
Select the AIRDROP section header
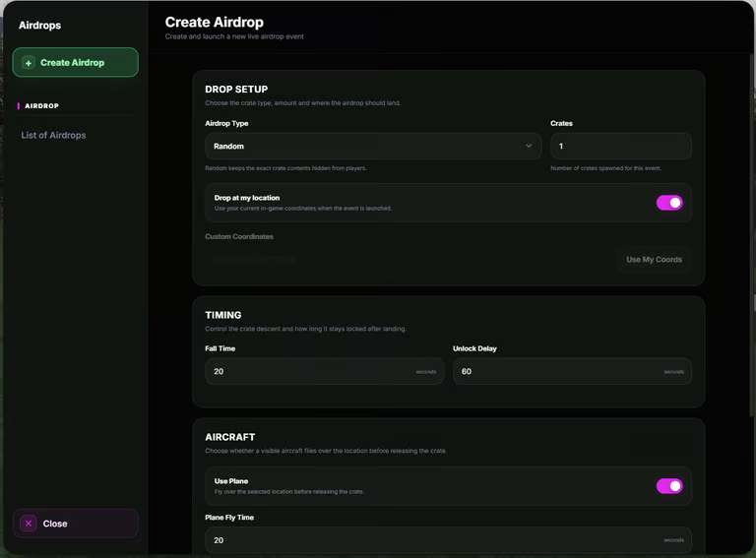41,106
